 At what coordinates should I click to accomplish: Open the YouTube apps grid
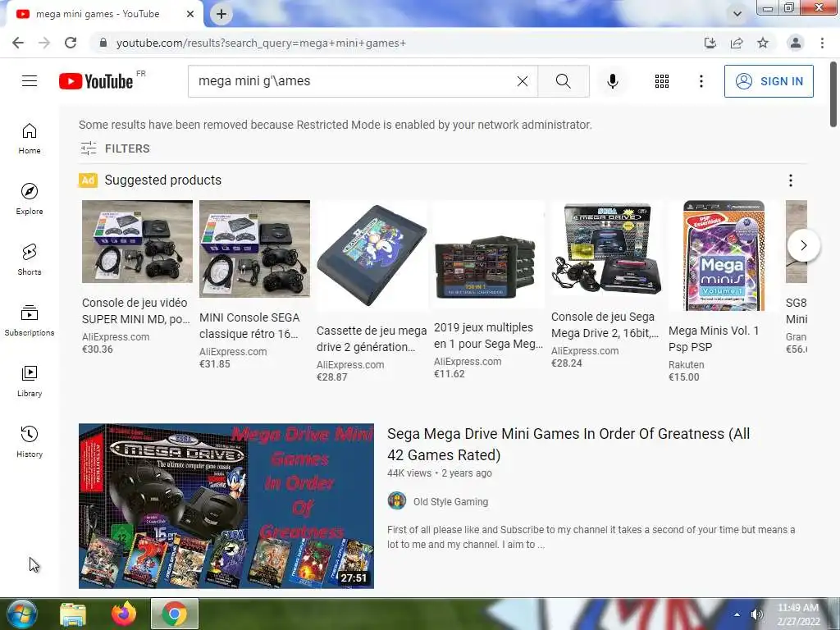[x=662, y=81]
